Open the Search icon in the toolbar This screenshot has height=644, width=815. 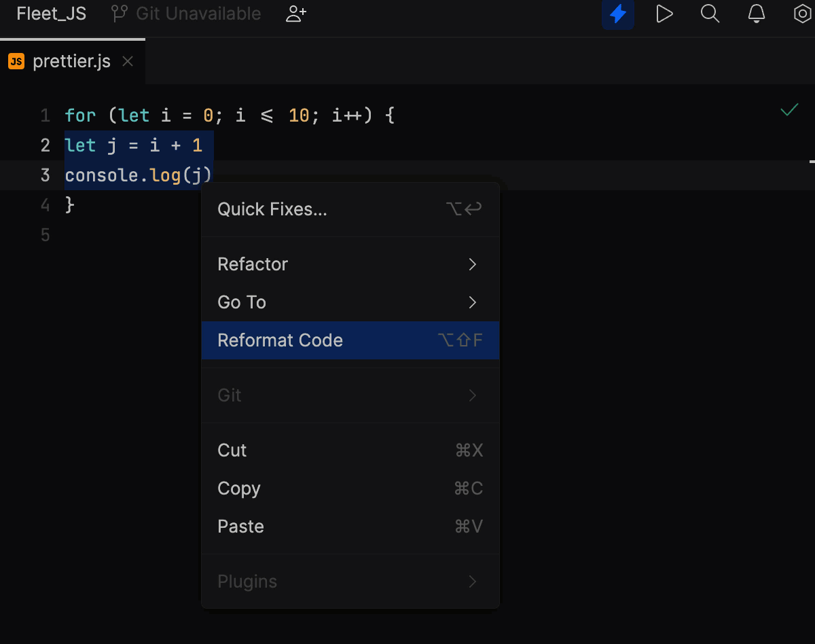[x=710, y=14]
